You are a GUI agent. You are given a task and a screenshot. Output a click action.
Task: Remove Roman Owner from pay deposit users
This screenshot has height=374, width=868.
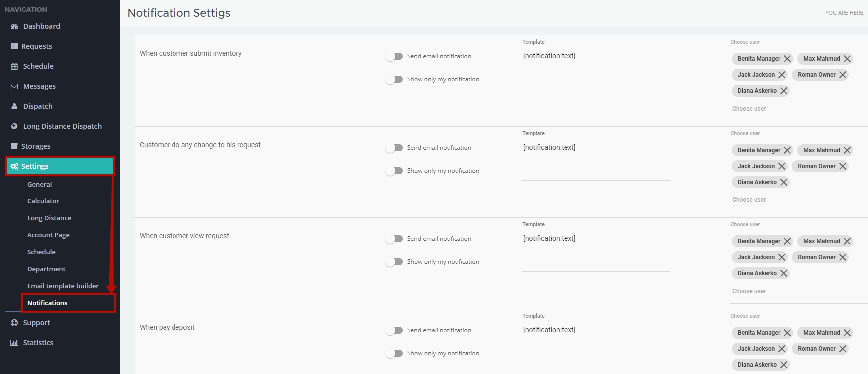[843, 349]
